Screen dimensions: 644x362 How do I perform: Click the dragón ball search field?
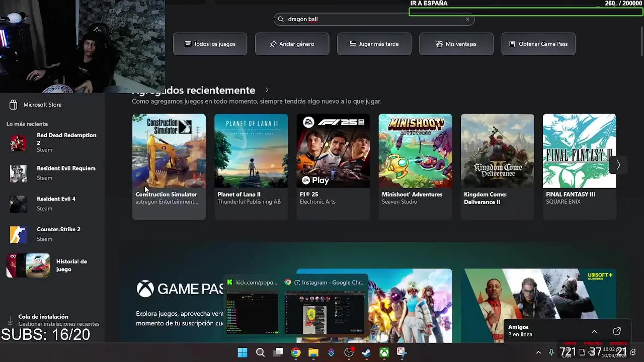[374, 19]
